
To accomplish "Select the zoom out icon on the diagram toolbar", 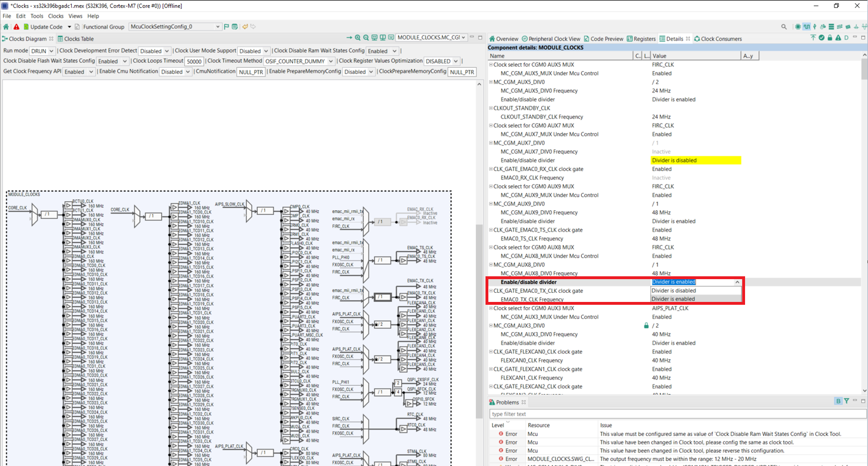I will point(366,37).
